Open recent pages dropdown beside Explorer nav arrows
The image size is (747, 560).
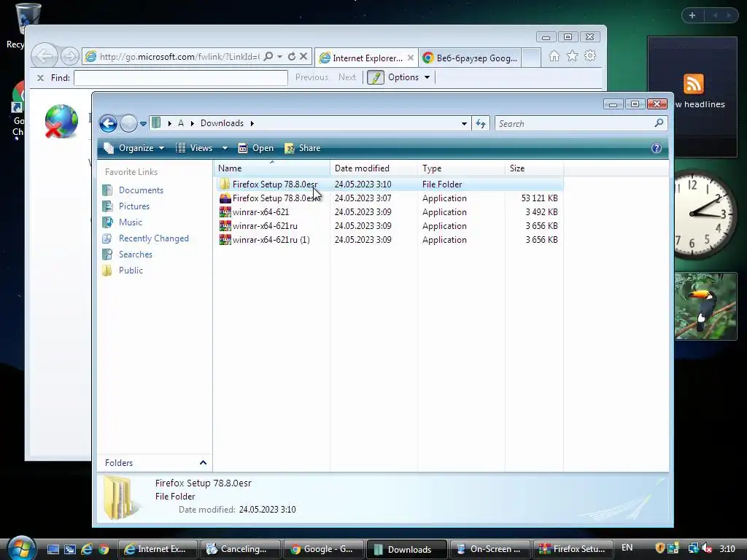click(x=143, y=124)
